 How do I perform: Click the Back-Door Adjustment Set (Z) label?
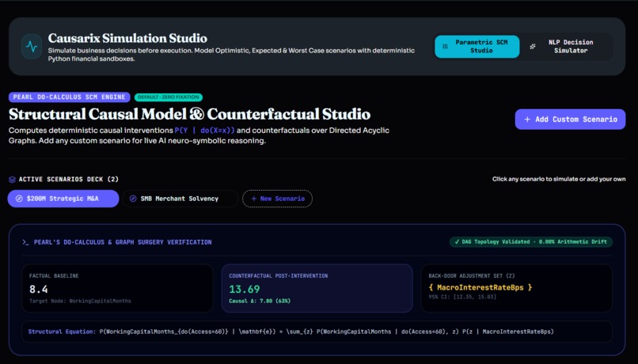pyautogui.click(x=472, y=275)
